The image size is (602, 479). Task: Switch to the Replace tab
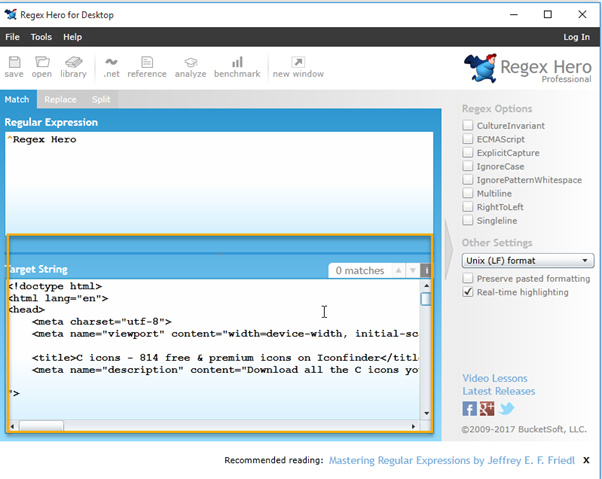point(60,100)
